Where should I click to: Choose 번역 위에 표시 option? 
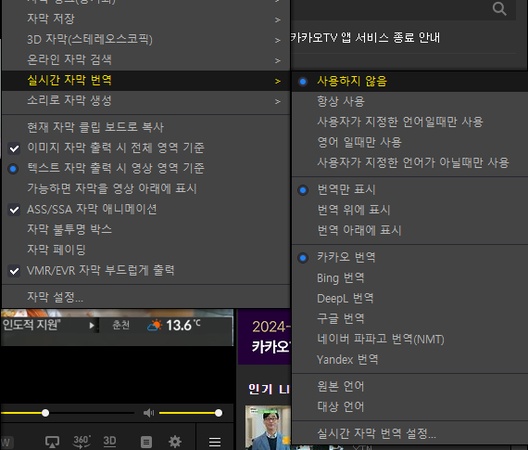point(410,210)
